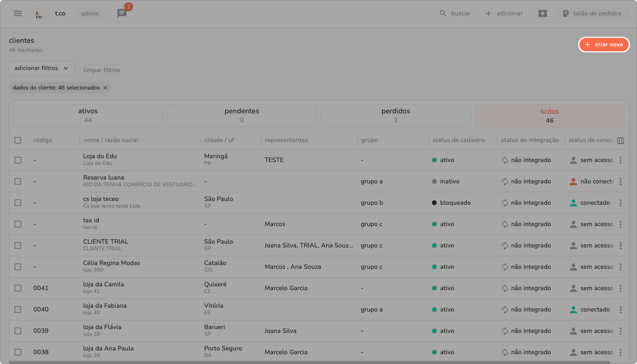Open the three-dot menu for Loja do Edu
Image resolution: width=637 pixels, height=364 pixels.
point(621,160)
